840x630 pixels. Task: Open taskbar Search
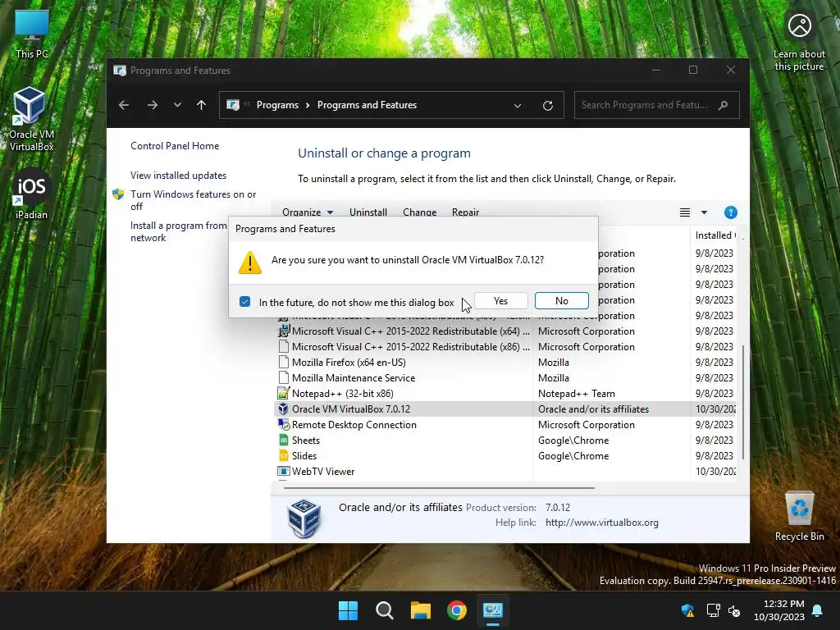coord(384,610)
